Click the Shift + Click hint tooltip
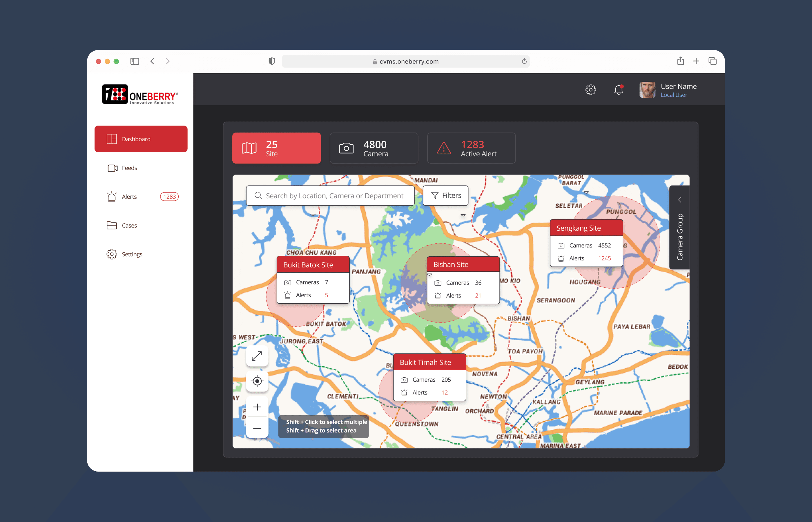 pyautogui.click(x=324, y=426)
